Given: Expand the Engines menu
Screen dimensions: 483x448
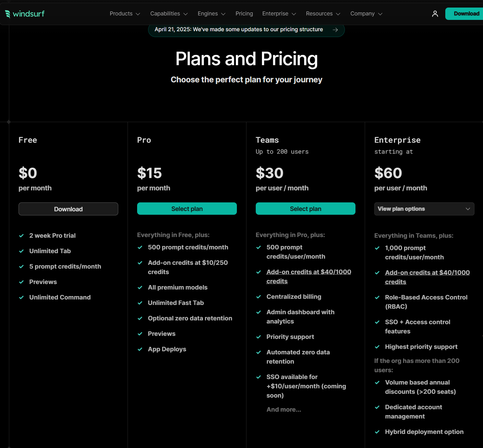Looking at the screenshot, I should [212, 14].
